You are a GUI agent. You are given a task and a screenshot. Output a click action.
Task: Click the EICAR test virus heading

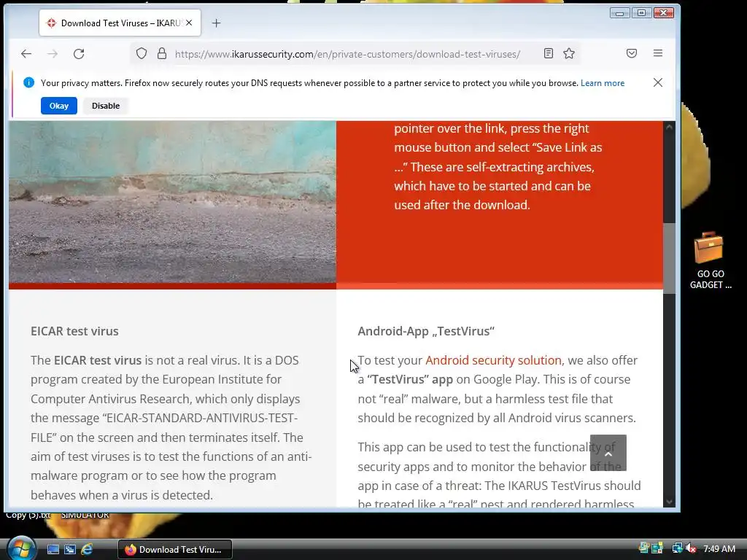pyautogui.click(x=75, y=331)
